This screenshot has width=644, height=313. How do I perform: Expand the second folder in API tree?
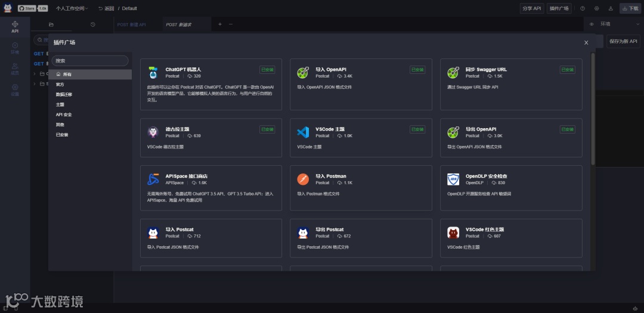35,84
